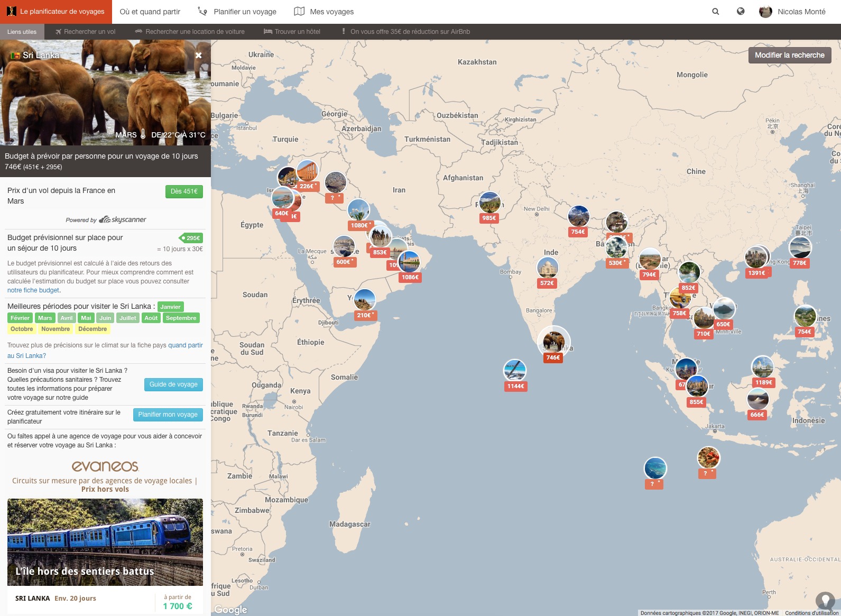This screenshot has width=841, height=616.
Task: Select the 1189€ Borneo marker
Action: [x=763, y=371]
